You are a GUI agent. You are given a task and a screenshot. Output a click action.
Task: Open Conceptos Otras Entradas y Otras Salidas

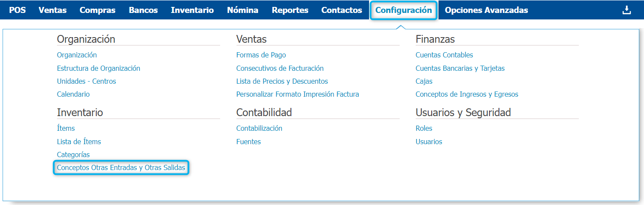pos(121,167)
